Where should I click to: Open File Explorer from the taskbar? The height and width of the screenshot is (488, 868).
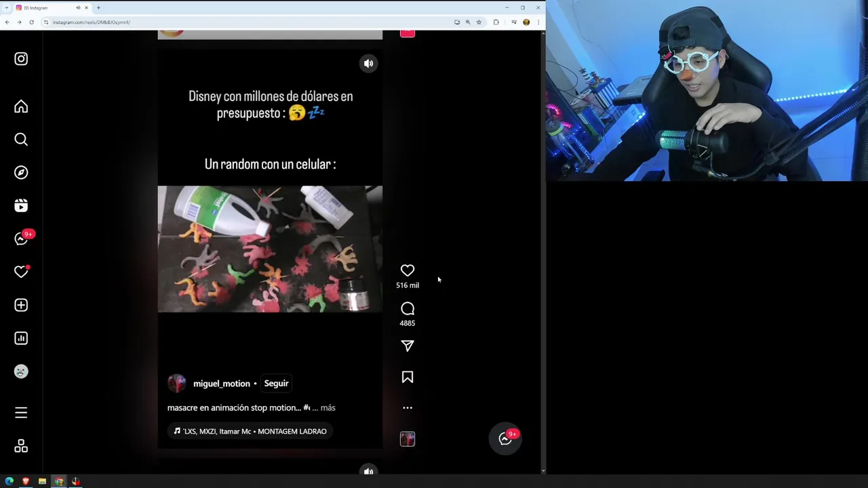tap(42, 482)
